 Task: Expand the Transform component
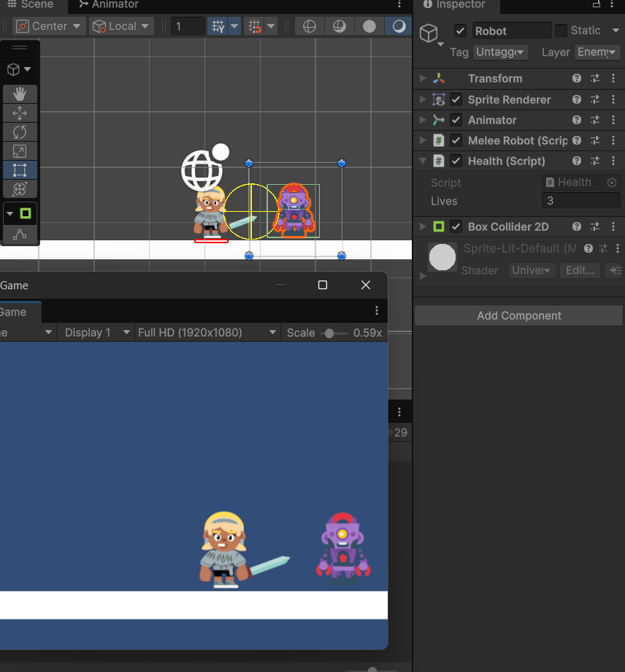pos(423,78)
